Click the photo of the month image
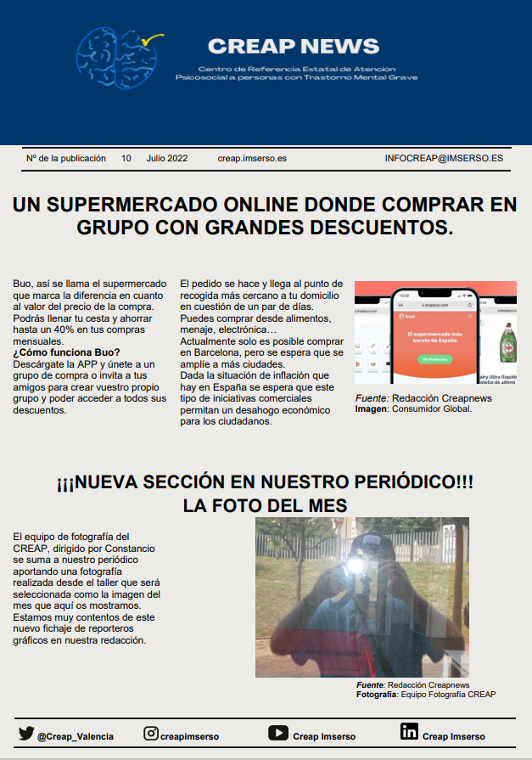532x760 pixels. tap(361, 597)
